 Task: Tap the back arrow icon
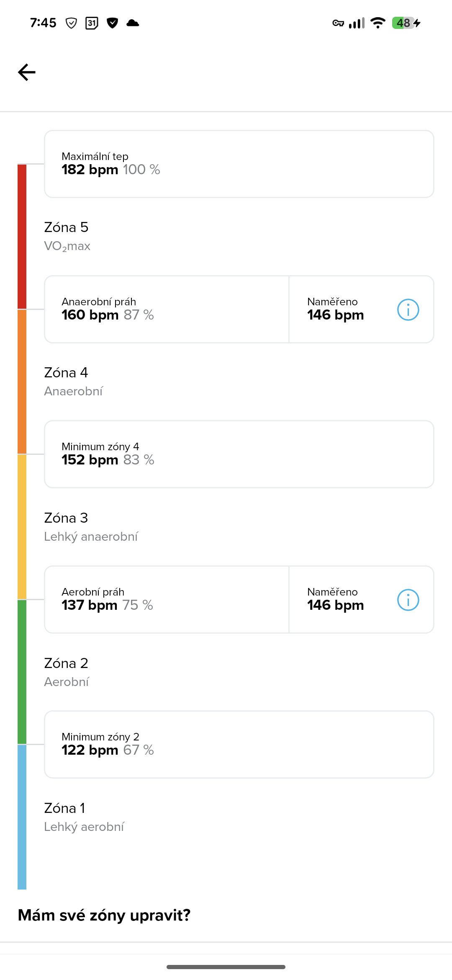point(27,72)
